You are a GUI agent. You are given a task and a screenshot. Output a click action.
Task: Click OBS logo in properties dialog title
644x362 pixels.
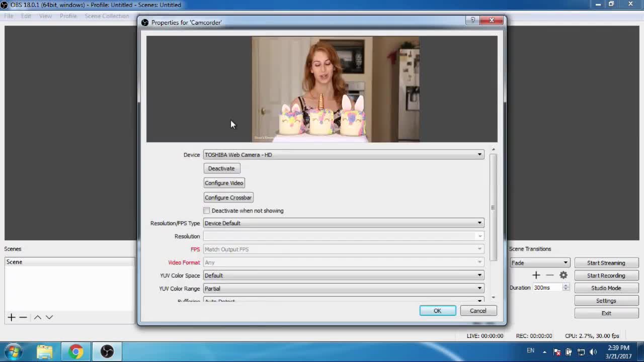click(x=145, y=23)
